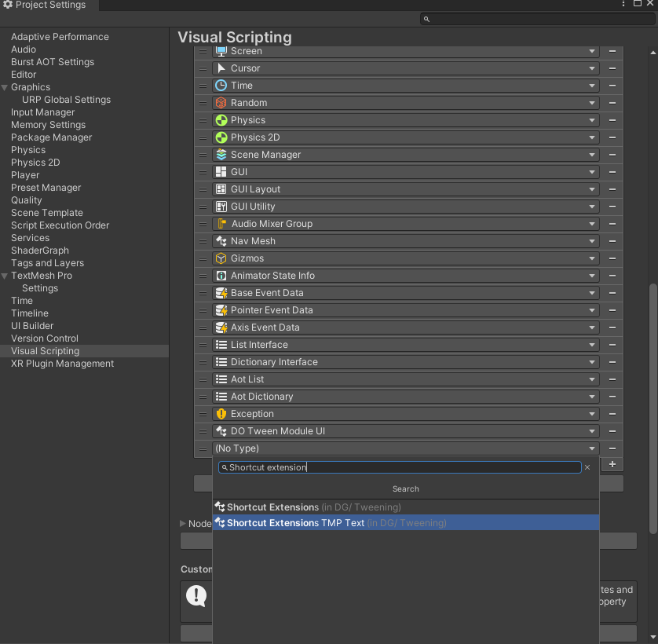Click the Project Settings gear icon
Viewport: 658px width, 644px height.
tap(8, 5)
